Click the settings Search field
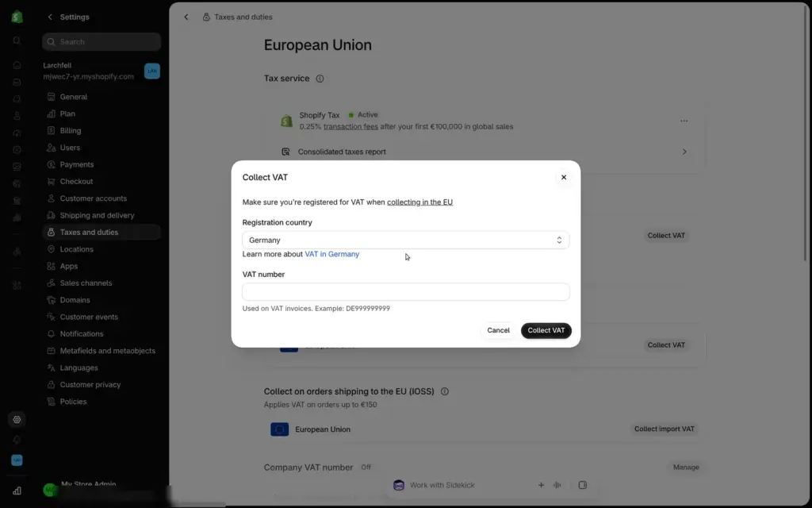 pos(101,42)
